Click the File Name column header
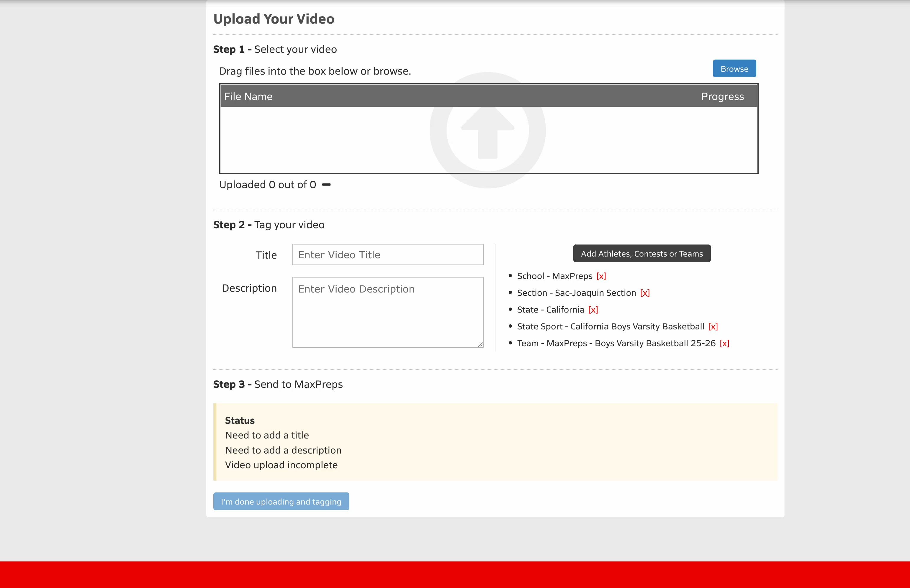 (x=248, y=97)
